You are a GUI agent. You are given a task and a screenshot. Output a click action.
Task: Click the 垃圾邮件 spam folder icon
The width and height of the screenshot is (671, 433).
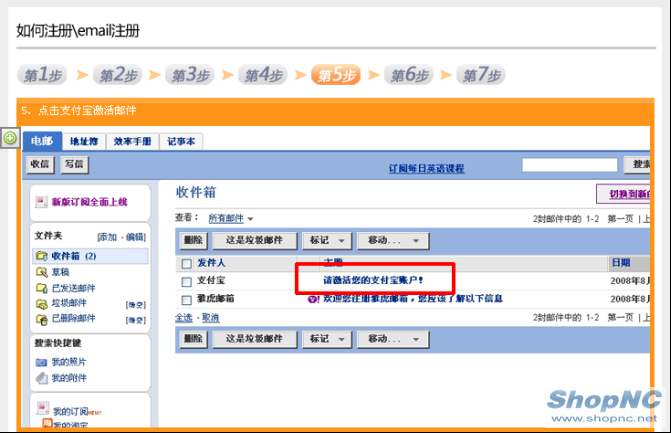(x=42, y=303)
